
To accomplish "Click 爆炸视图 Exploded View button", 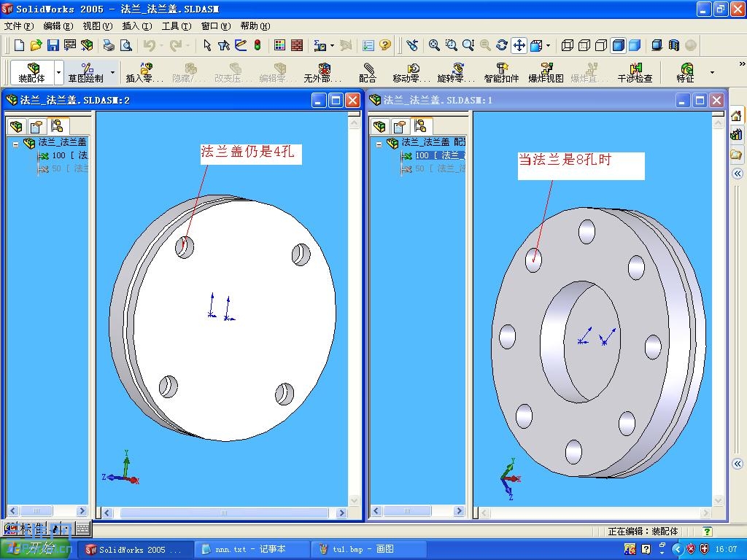I will click(546, 72).
